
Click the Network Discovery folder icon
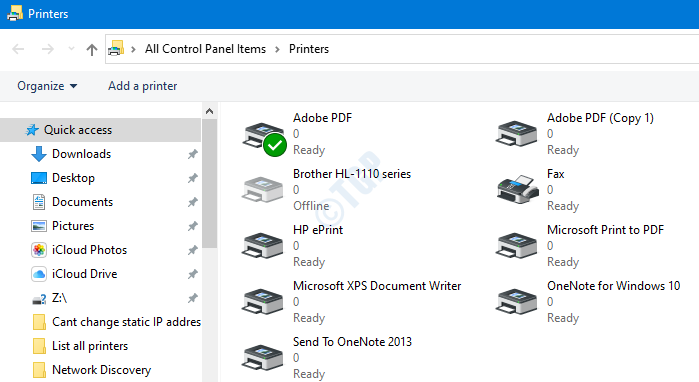click(x=39, y=370)
